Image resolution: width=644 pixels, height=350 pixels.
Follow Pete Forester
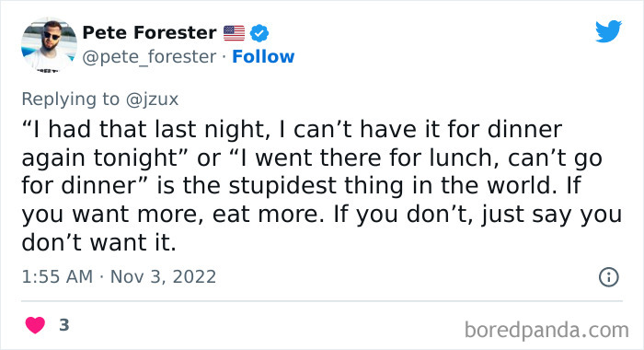tap(263, 57)
